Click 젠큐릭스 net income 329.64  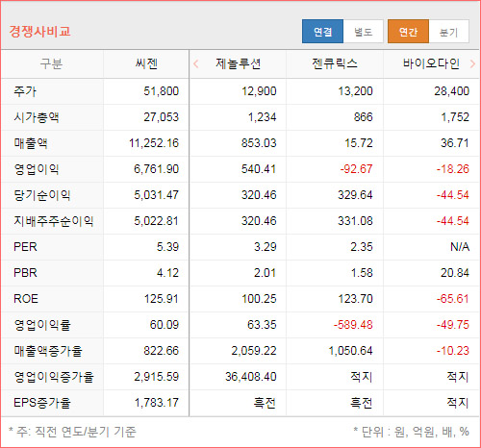pyautogui.click(x=355, y=195)
